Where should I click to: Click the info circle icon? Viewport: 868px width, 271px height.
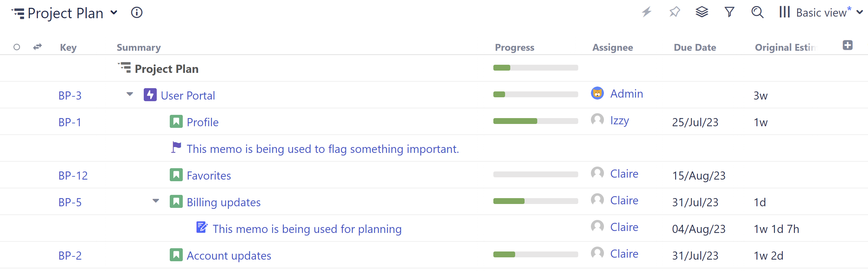137,13
